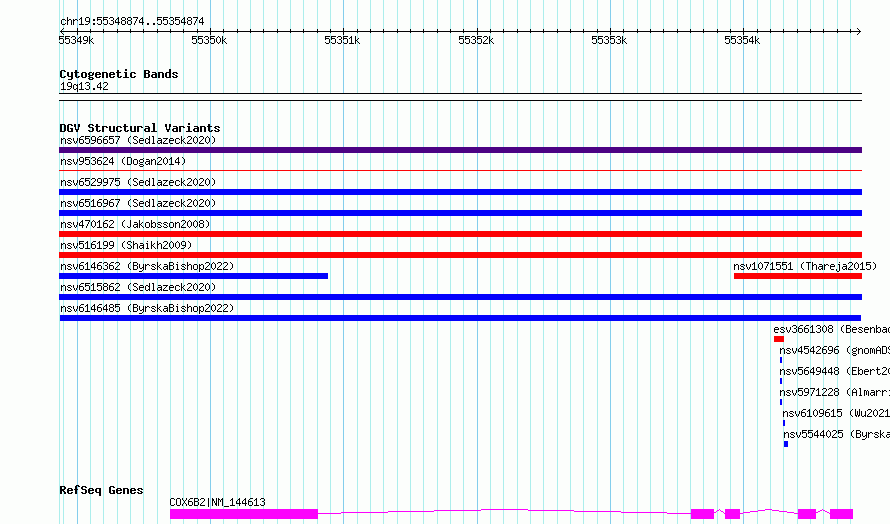This screenshot has height=524, width=890.
Task: Click the Cytogenetic Bands track title
Action: point(119,74)
